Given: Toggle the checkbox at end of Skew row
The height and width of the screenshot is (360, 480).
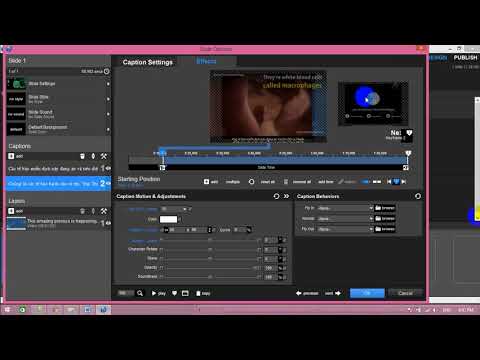Looking at the screenshot, I should (284, 259).
